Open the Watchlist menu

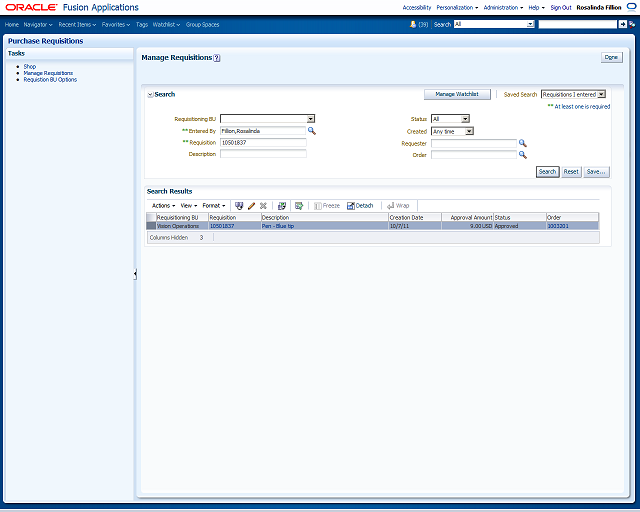[166, 24]
